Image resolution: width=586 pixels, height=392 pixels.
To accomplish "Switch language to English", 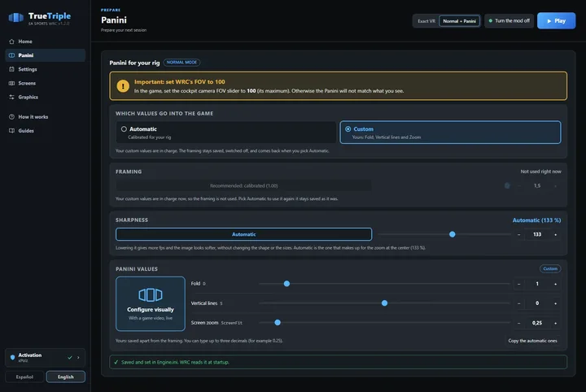I will point(66,377).
